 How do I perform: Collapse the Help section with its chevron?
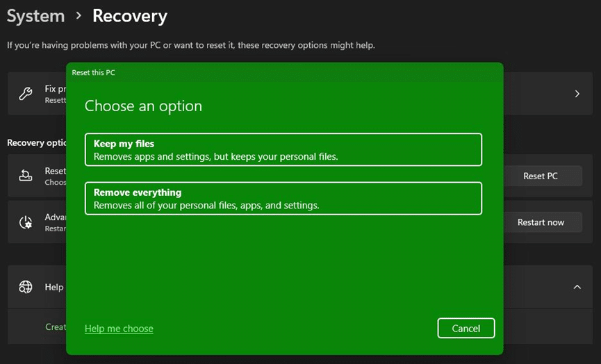tap(577, 287)
